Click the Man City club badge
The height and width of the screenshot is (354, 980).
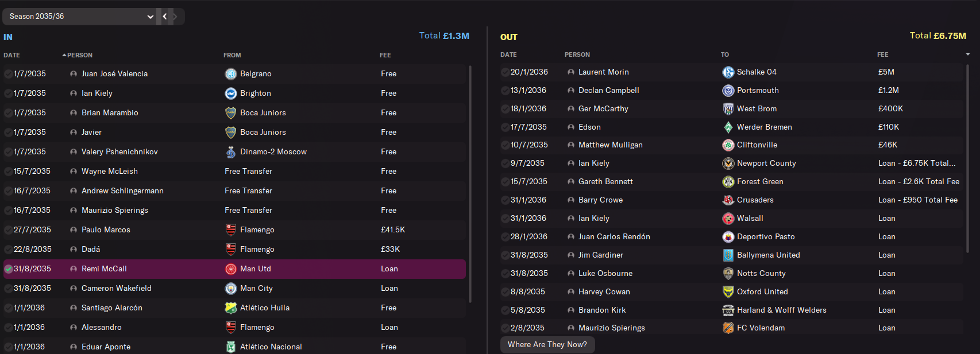[x=231, y=289]
